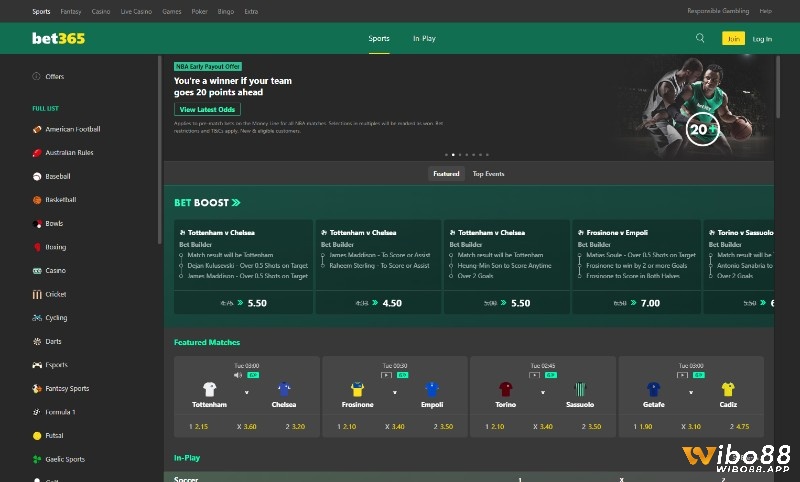Pick Tottenham win odds 2.15
Screen dimensions: 800x482
(198, 426)
